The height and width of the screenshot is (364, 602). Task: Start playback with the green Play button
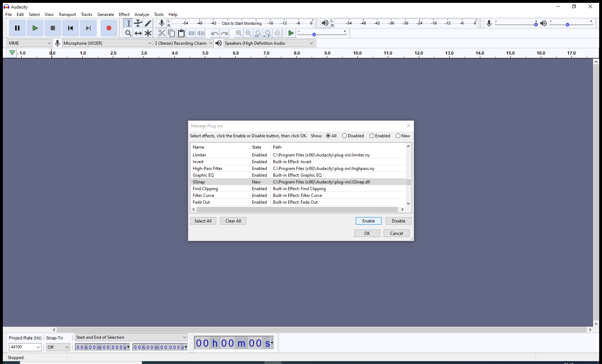pos(35,28)
